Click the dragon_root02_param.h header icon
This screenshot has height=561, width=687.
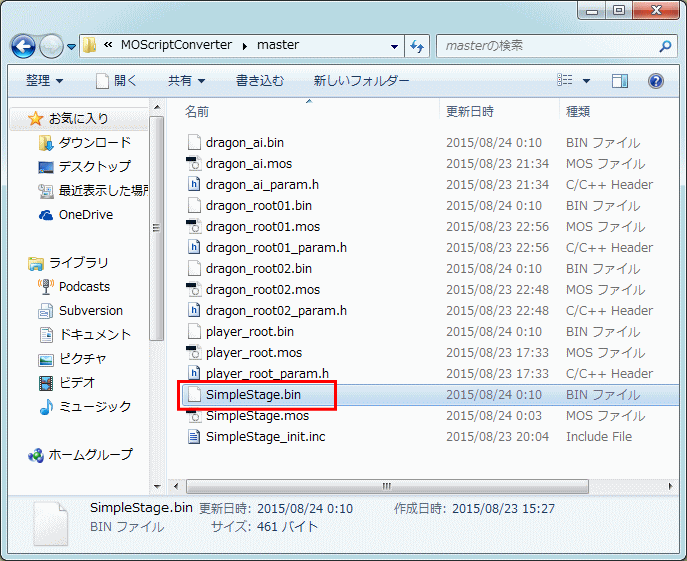point(194,311)
